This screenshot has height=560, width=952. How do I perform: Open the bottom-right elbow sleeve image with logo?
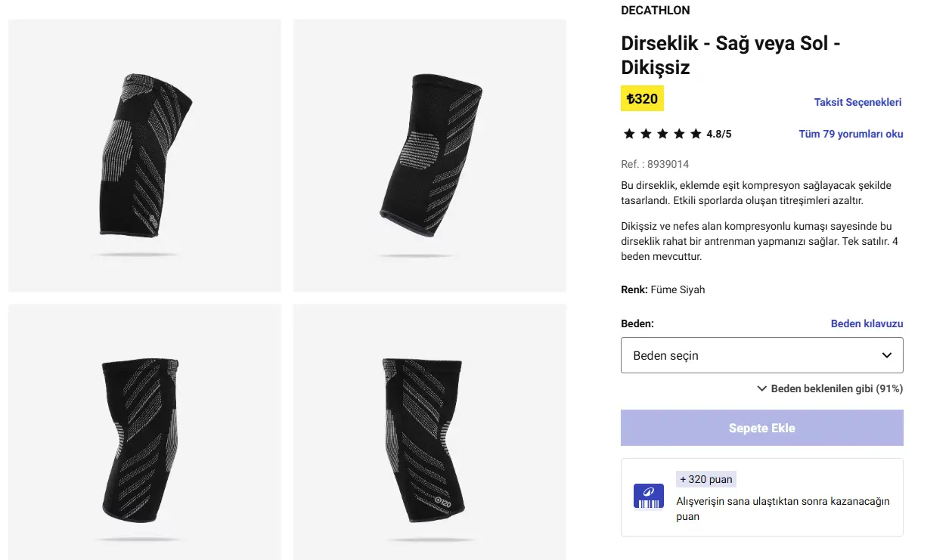429,432
